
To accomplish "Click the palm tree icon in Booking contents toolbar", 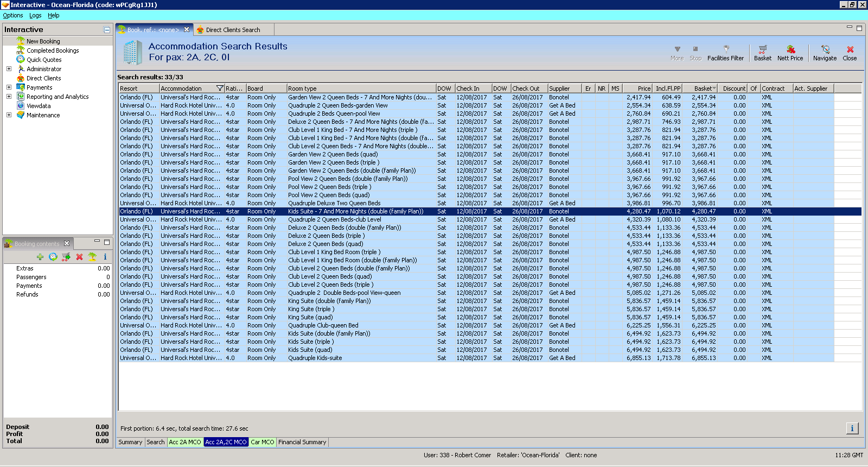I will pyautogui.click(x=92, y=257).
